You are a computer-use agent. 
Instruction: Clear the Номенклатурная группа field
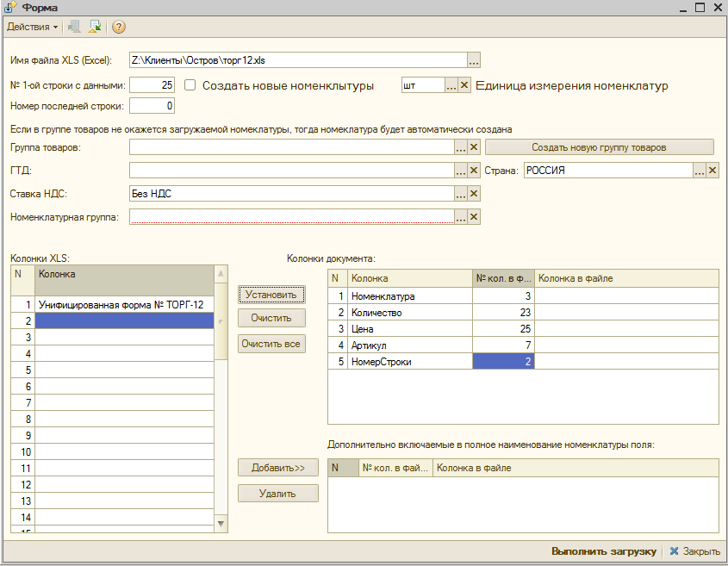coord(473,217)
